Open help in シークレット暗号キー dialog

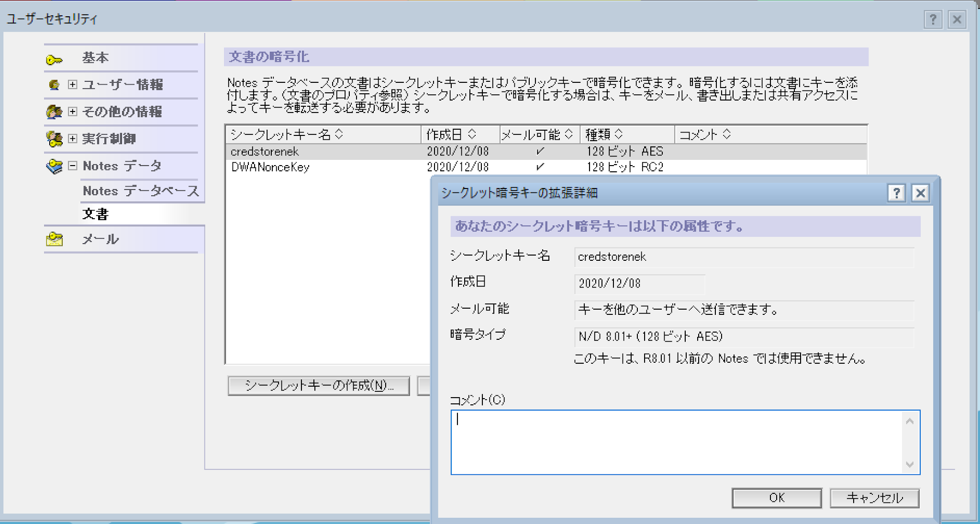[x=896, y=193]
